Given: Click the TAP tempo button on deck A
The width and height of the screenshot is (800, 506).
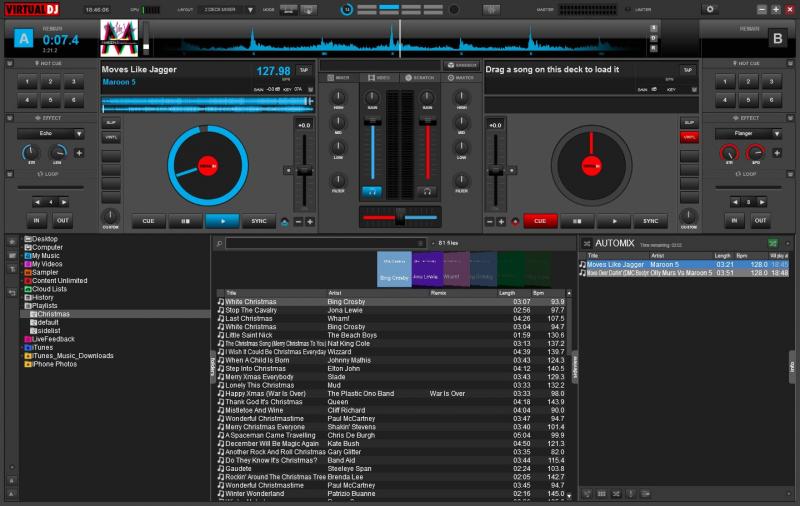Looking at the screenshot, I should [x=304, y=70].
